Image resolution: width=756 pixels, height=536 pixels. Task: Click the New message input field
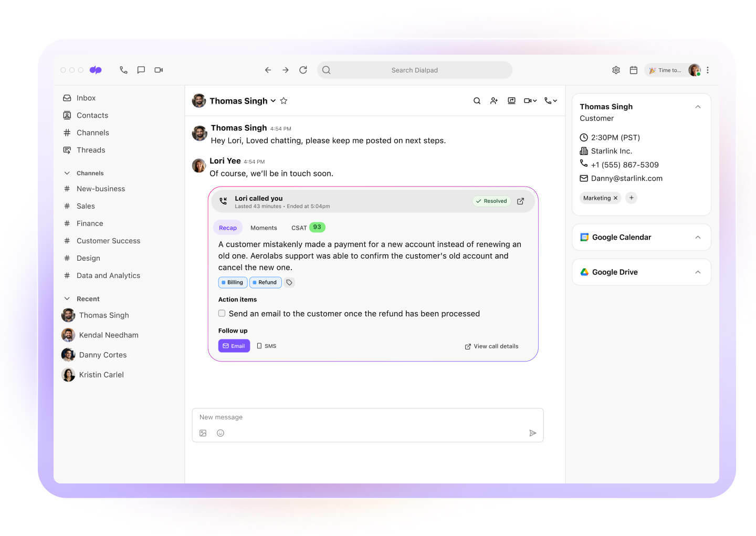click(315, 417)
